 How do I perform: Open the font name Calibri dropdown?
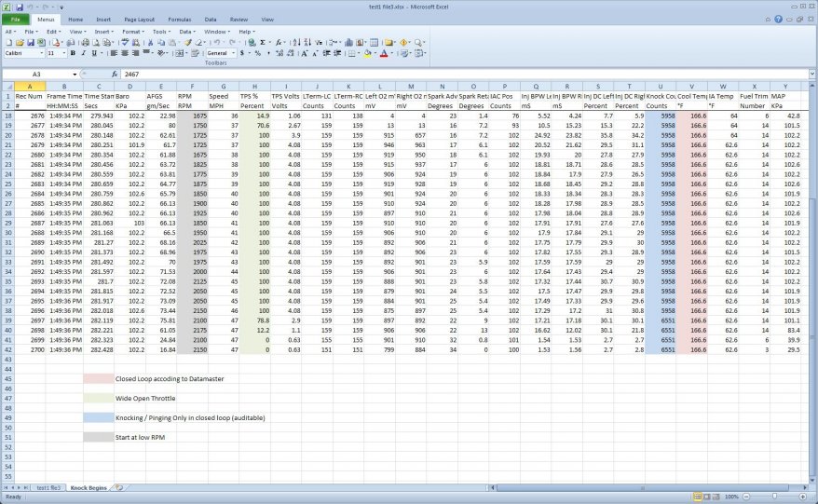pos(42,53)
